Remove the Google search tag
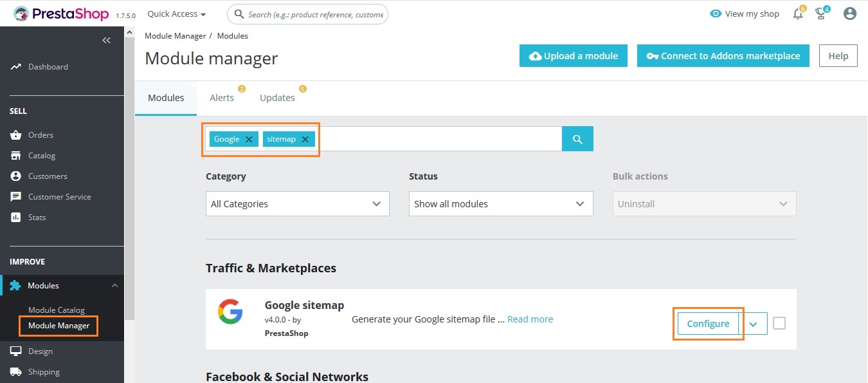 [x=249, y=139]
